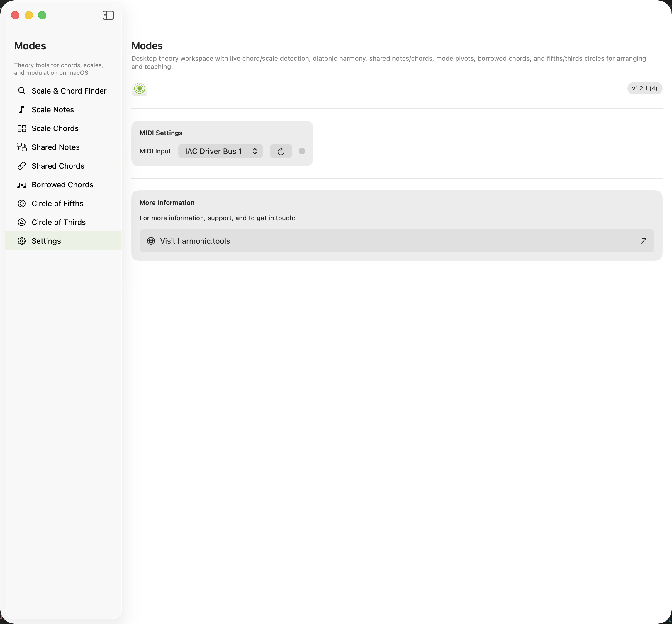Click the v1.2.1 version badge
The image size is (672, 624).
coord(644,88)
